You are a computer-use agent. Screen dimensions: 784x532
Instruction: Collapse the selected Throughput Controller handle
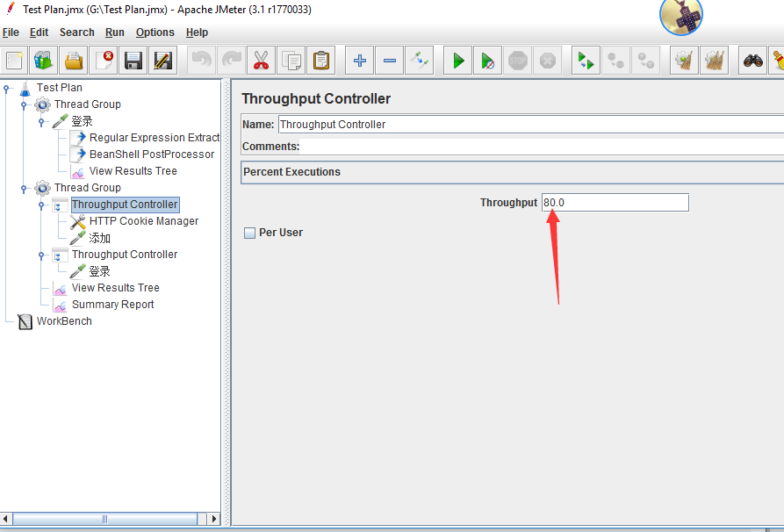(41, 205)
